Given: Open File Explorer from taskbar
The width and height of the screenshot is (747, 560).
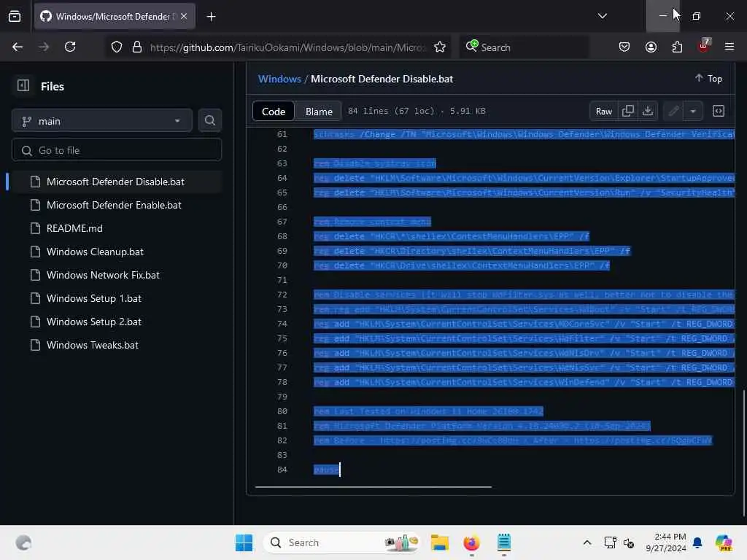Looking at the screenshot, I should coord(440,542).
